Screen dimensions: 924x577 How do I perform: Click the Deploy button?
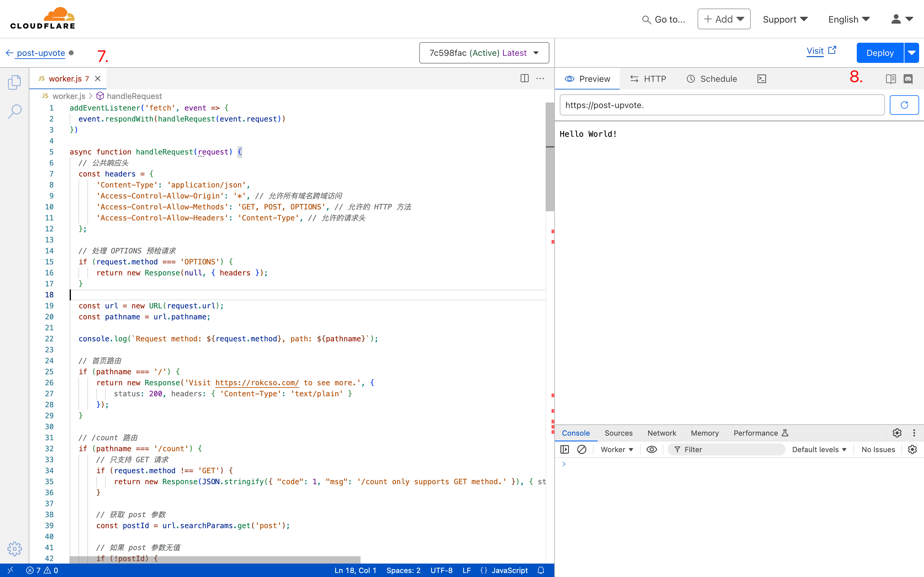coord(879,53)
